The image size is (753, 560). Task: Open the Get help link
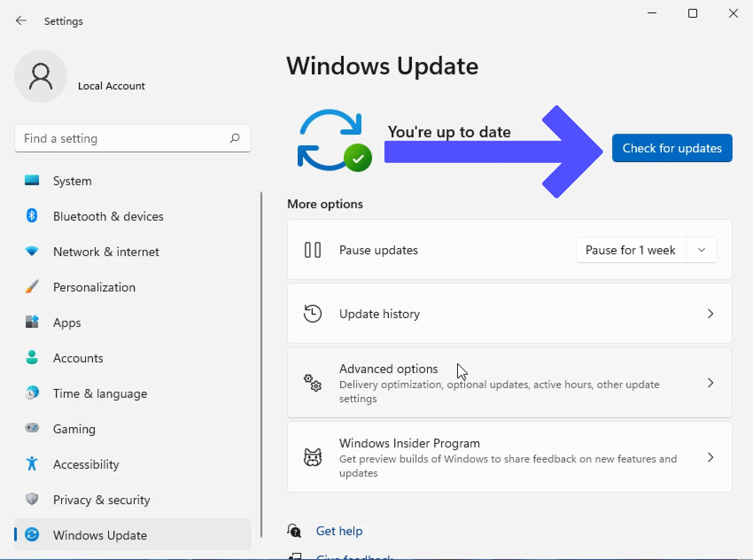(x=339, y=531)
